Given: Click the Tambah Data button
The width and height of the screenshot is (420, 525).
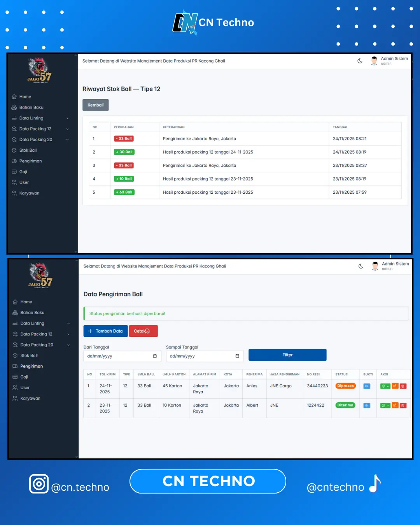Looking at the screenshot, I should pyautogui.click(x=105, y=331).
